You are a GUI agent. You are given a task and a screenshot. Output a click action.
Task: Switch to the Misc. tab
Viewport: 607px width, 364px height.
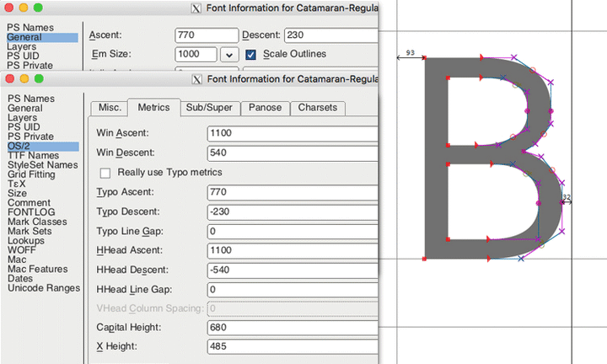click(109, 108)
